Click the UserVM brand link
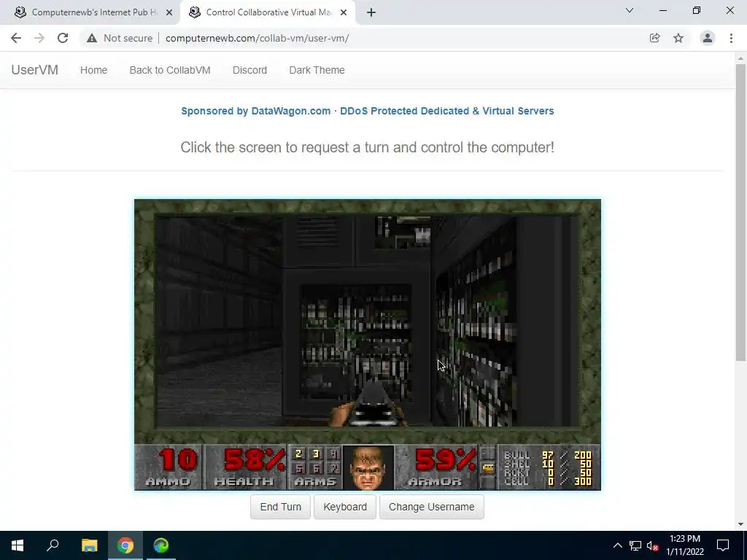 [x=35, y=70]
